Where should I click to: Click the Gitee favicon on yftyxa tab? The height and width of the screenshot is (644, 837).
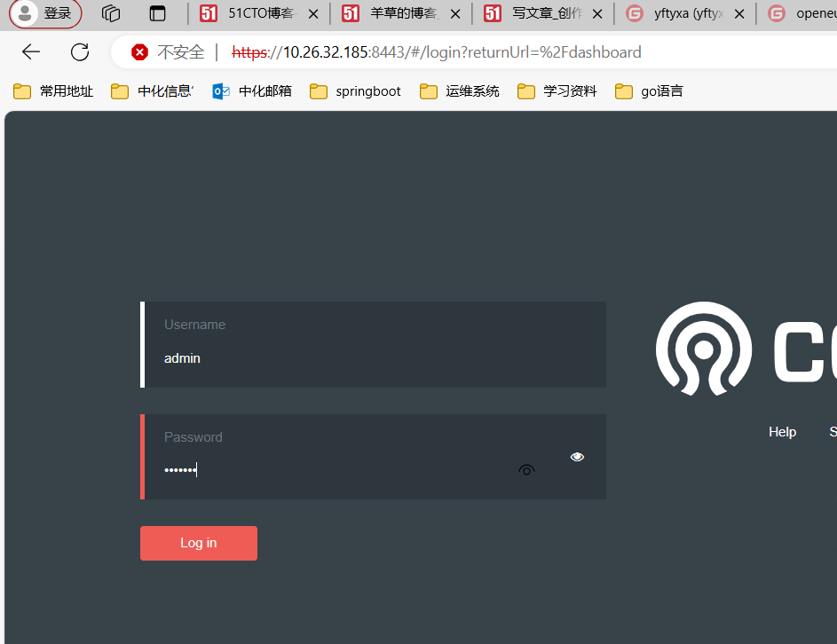tap(634, 13)
